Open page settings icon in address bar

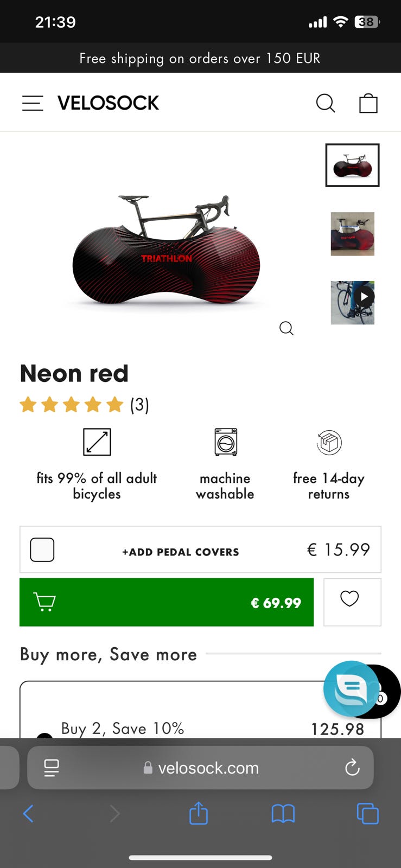[52, 768]
